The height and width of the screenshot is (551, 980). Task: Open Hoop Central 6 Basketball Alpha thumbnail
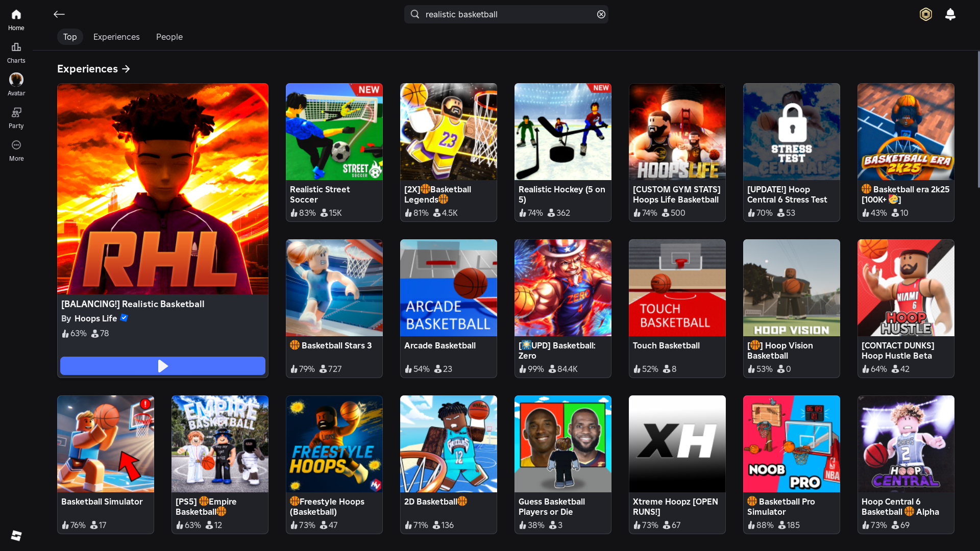pos(906,444)
